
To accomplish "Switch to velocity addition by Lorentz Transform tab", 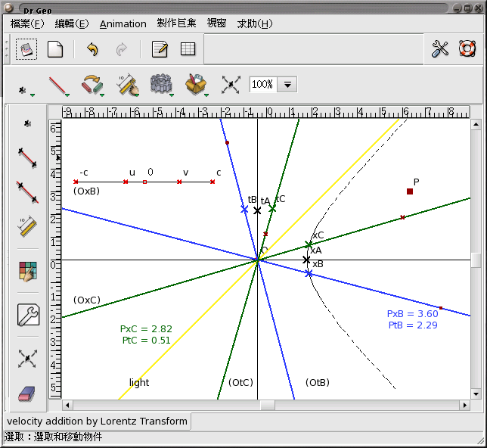I will (x=98, y=422).
